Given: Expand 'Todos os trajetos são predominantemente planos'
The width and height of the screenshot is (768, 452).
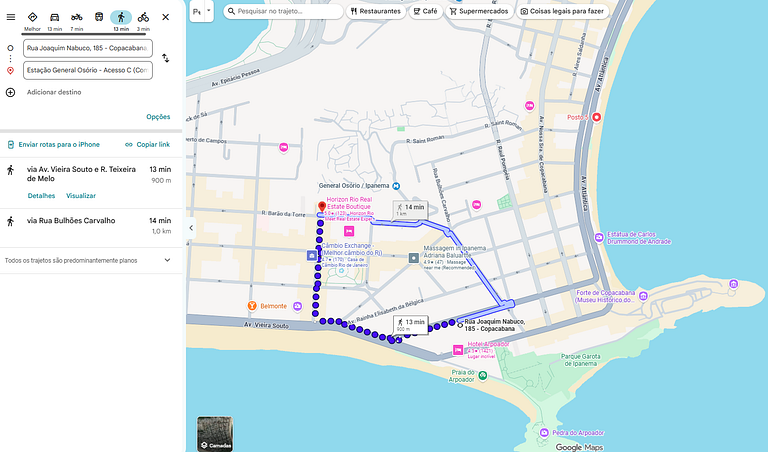Looking at the screenshot, I should 91,261.
